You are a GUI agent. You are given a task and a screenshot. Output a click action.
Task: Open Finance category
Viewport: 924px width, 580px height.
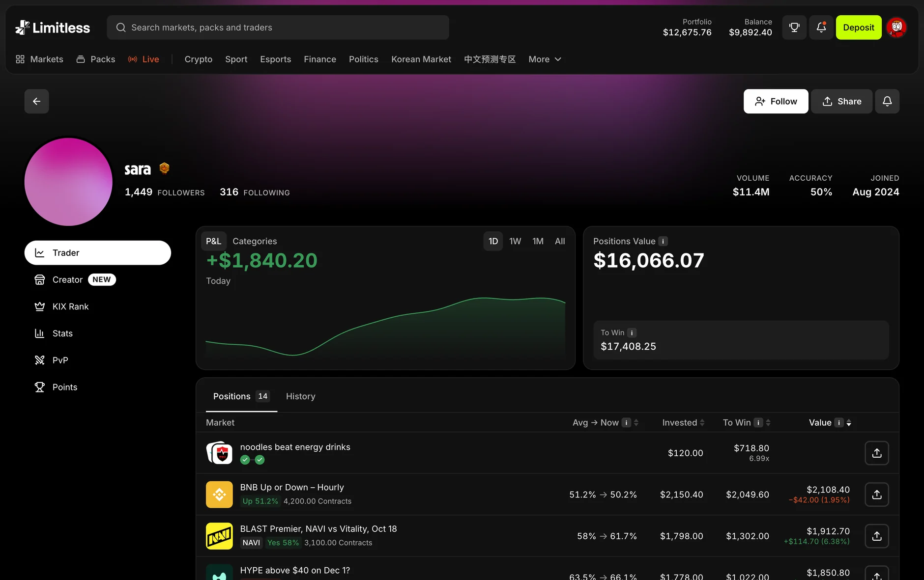tap(320, 59)
